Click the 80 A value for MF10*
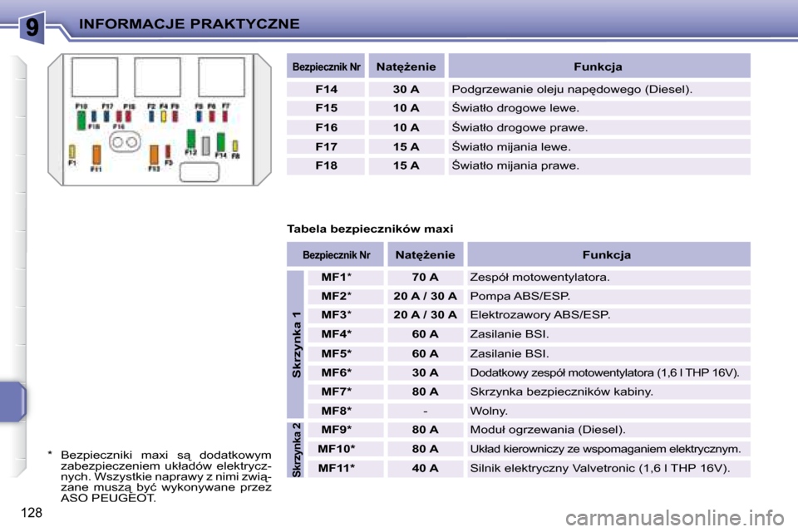Image resolution: width=798 pixels, height=532 pixels. coord(425,449)
